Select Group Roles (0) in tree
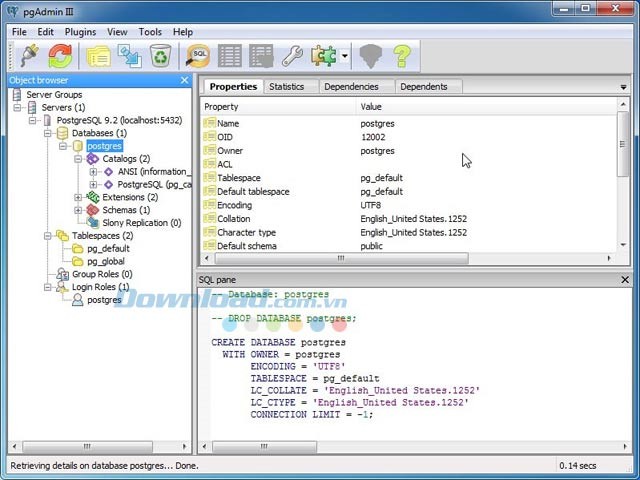The height and width of the screenshot is (480, 640). pos(102,274)
